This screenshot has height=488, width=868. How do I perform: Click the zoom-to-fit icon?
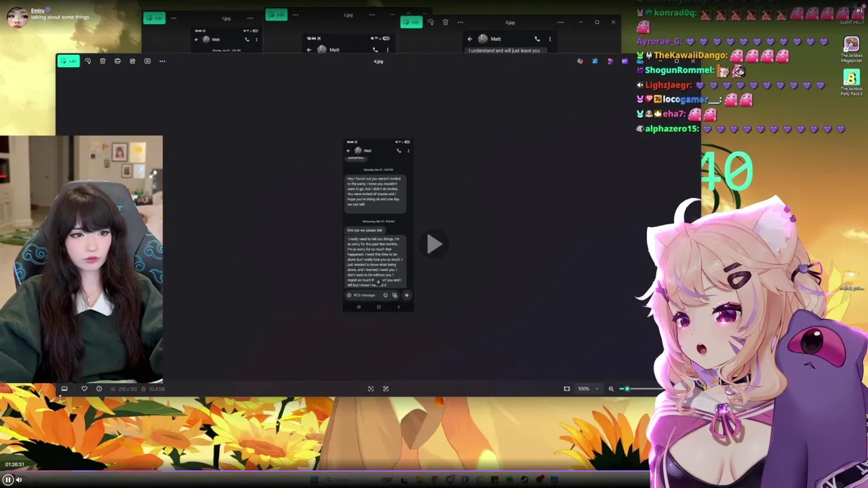tap(371, 388)
